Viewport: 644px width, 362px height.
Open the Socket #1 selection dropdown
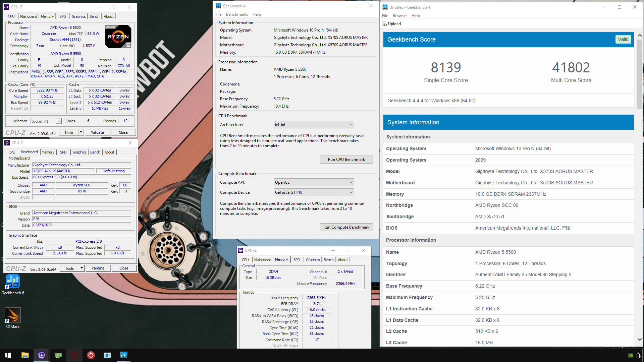click(46, 121)
